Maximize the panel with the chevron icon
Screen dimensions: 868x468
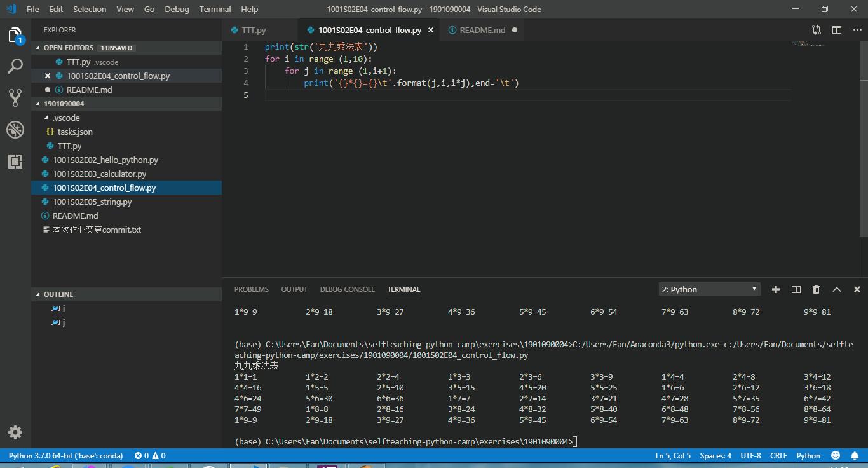[x=836, y=289]
